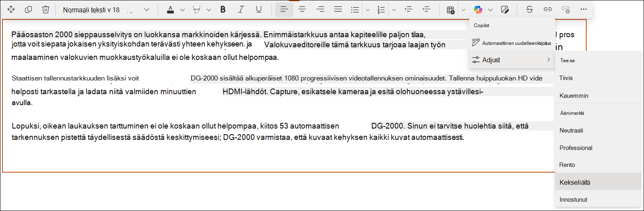Viewport: 644px width, 211px height.
Task: Expand the highlight color options arrow
Action: pyautogui.click(x=208, y=10)
